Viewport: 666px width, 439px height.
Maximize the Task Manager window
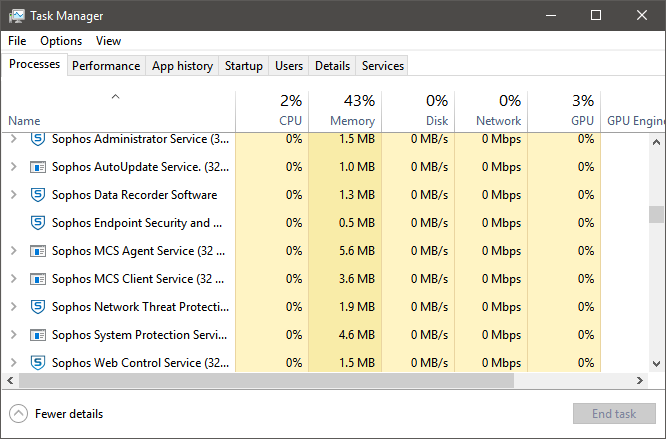coord(596,16)
